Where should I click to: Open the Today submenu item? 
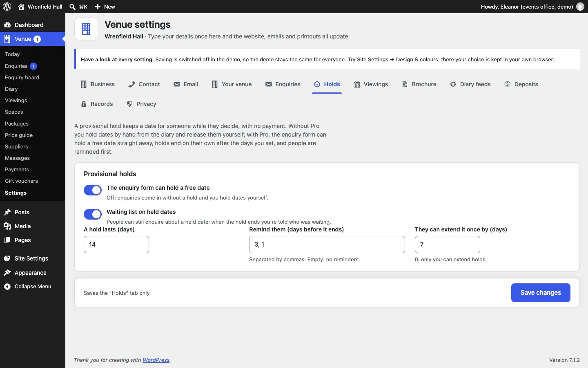click(x=12, y=54)
